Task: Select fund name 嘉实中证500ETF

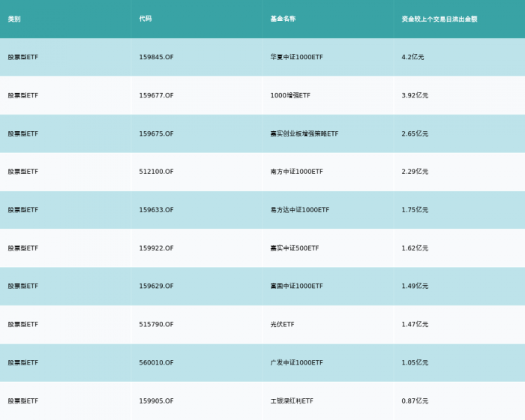Action: (295, 248)
